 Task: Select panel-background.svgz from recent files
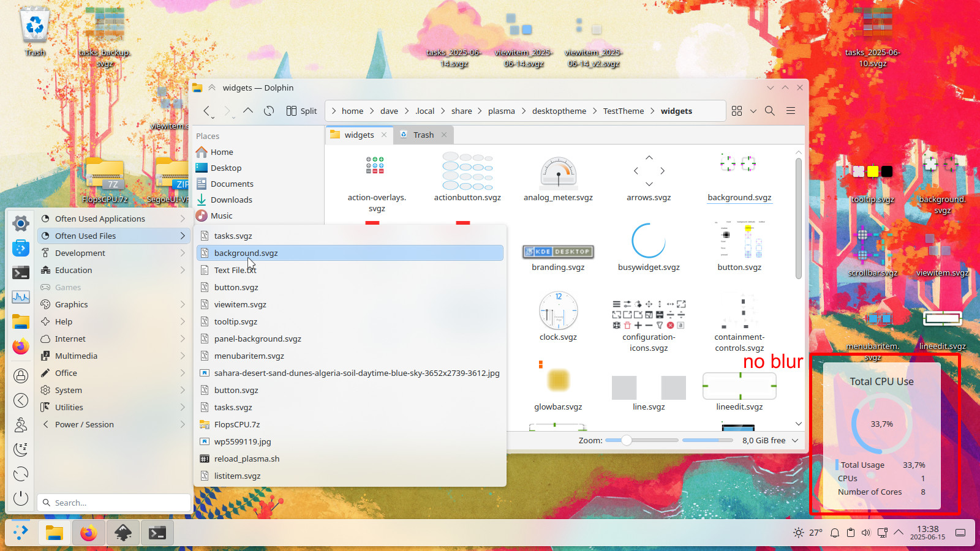pos(257,339)
